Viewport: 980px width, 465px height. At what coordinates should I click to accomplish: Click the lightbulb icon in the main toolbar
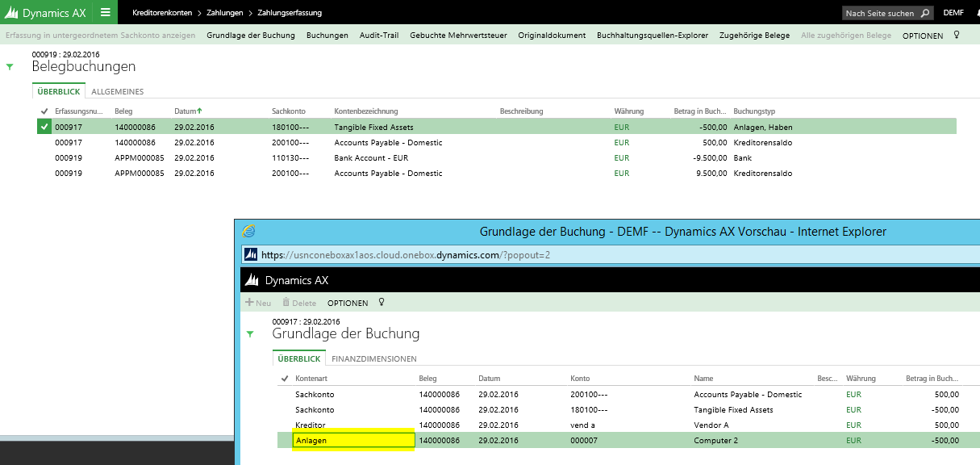coord(957,36)
